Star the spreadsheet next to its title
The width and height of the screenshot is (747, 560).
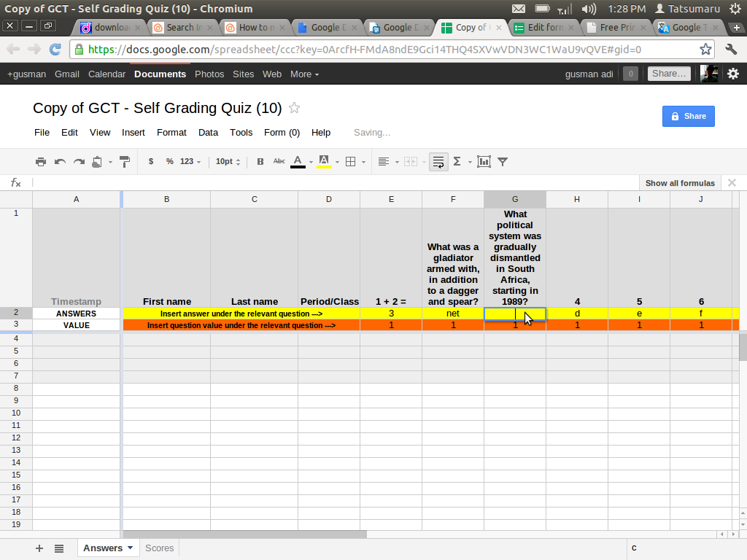click(294, 107)
